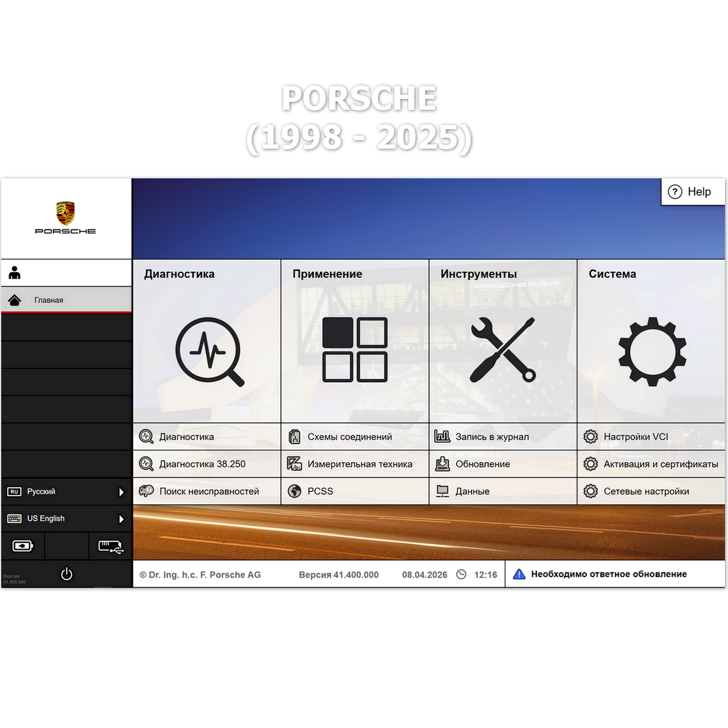This screenshot has height=728, width=728.
Task: Click the power icon in sidebar
Action: tap(67, 573)
